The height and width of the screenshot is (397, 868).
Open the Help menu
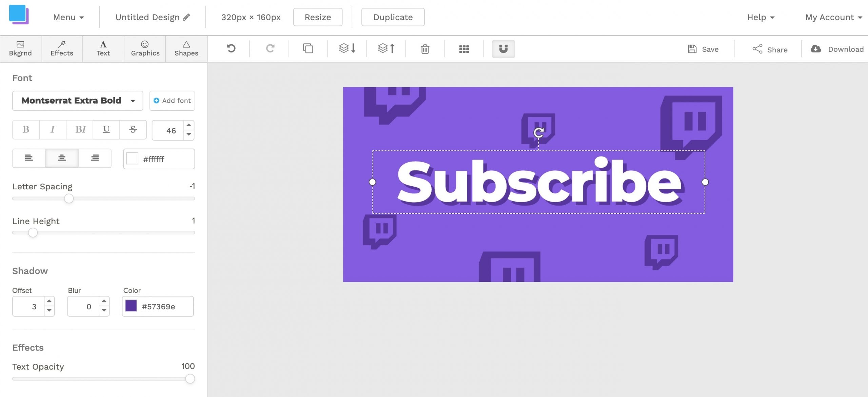pyautogui.click(x=760, y=17)
